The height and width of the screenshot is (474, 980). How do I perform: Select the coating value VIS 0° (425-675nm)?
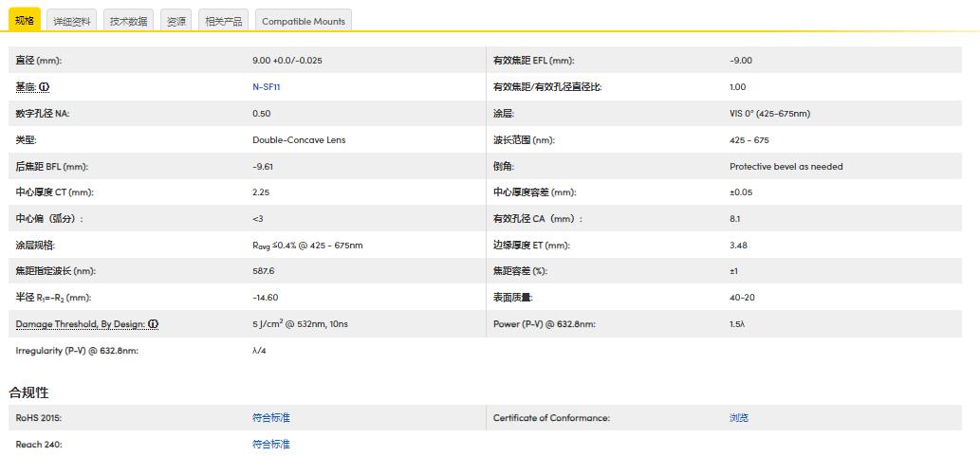pyautogui.click(x=769, y=114)
